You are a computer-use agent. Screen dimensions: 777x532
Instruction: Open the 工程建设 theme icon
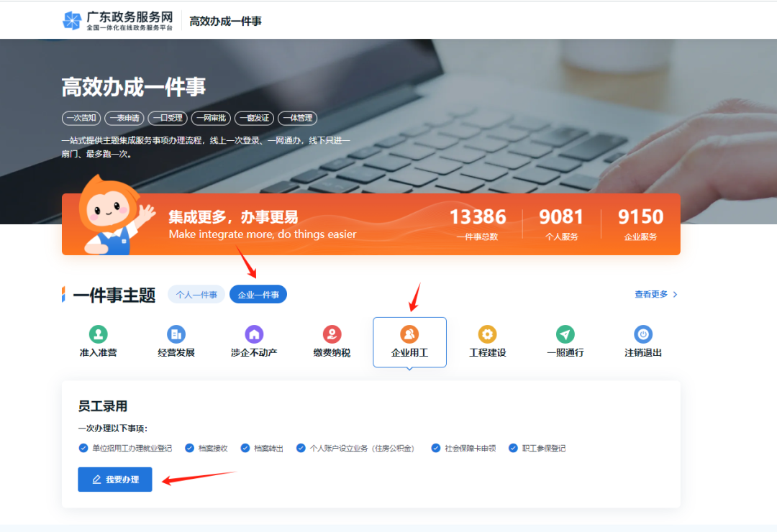click(487, 334)
